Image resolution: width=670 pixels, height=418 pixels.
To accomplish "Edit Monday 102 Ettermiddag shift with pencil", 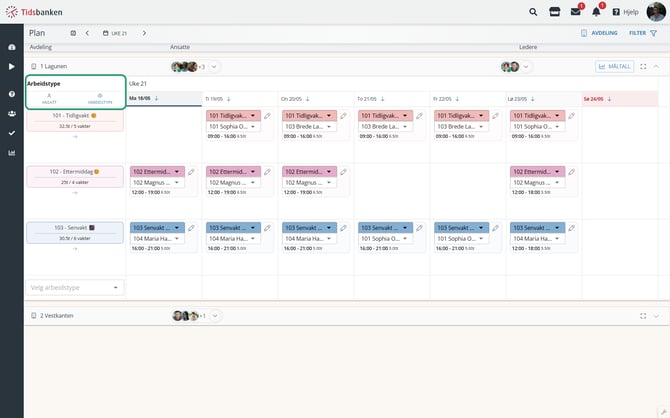I will (x=191, y=172).
